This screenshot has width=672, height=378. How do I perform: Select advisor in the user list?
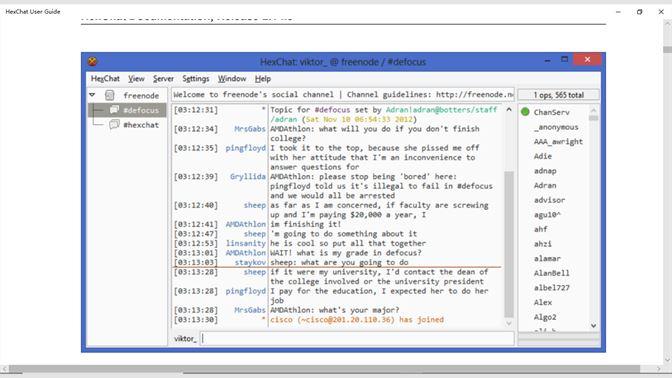pos(549,200)
